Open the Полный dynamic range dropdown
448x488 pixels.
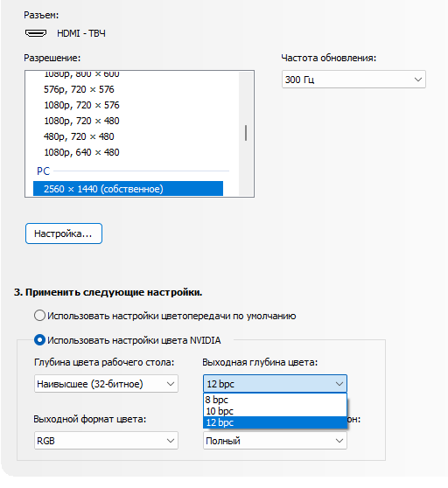[275, 441]
